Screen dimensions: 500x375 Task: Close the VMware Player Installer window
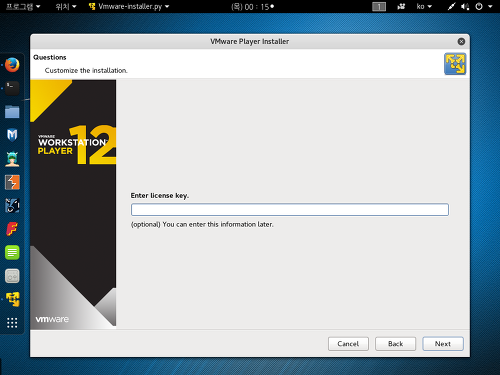pos(461,41)
